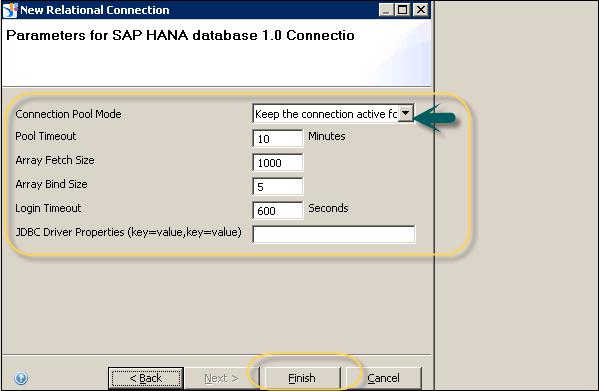Click the Array Fetch Size field showing 1000

[278, 162]
